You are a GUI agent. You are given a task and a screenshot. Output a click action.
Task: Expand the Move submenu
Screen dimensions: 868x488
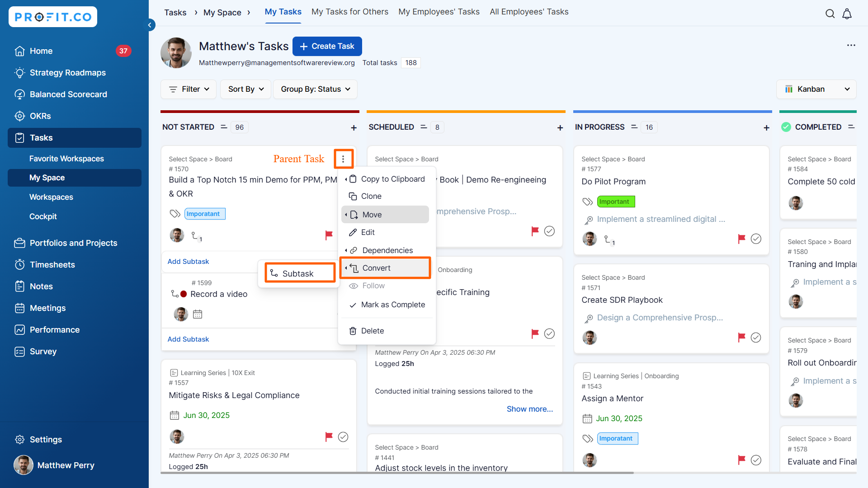tap(385, 215)
